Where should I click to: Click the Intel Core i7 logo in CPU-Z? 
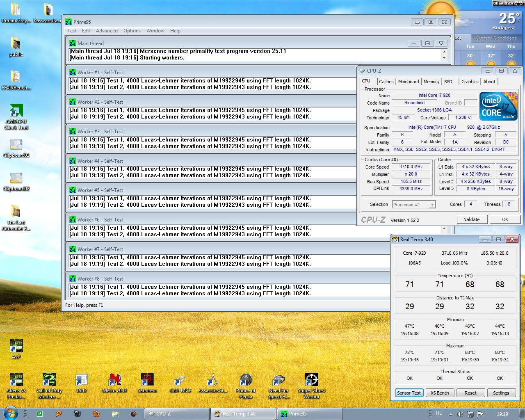498,106
